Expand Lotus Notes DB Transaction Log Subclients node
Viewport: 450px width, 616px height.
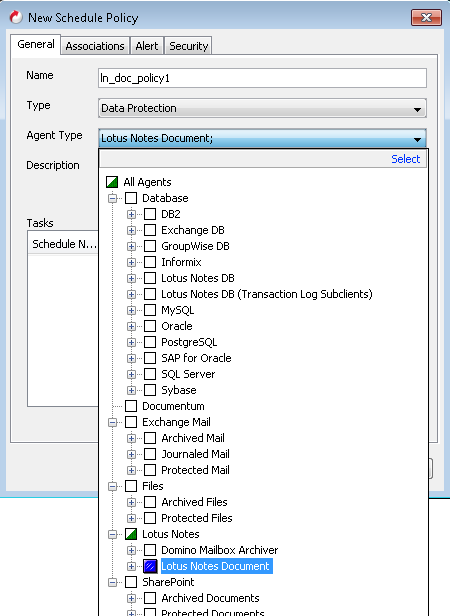[131, 294]
